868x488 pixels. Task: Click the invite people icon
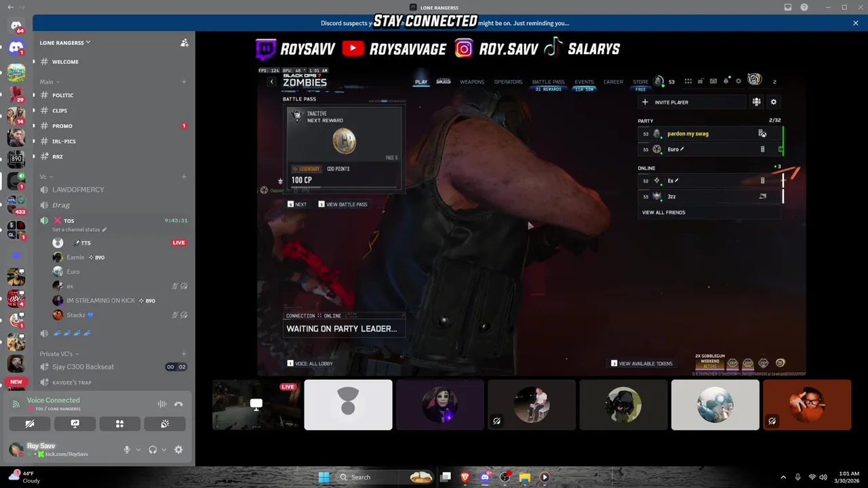pyautogui.click(x=184, y=43)
